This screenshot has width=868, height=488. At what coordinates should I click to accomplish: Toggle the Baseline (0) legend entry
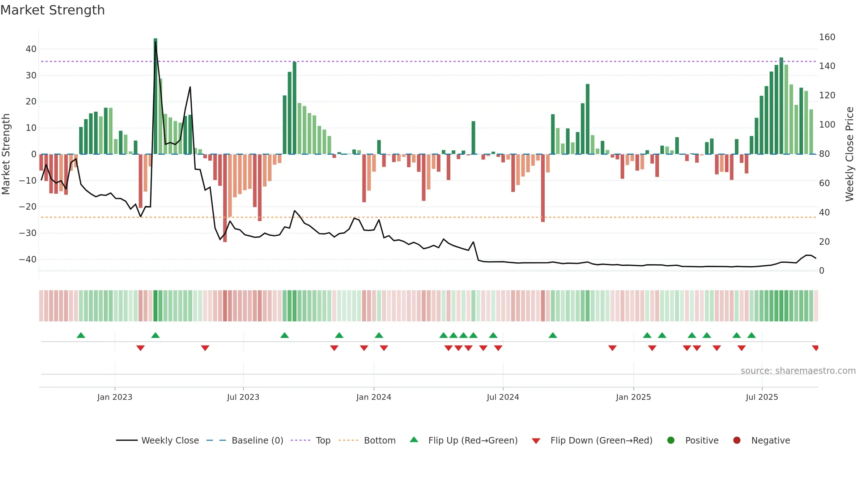click(245, 440)
